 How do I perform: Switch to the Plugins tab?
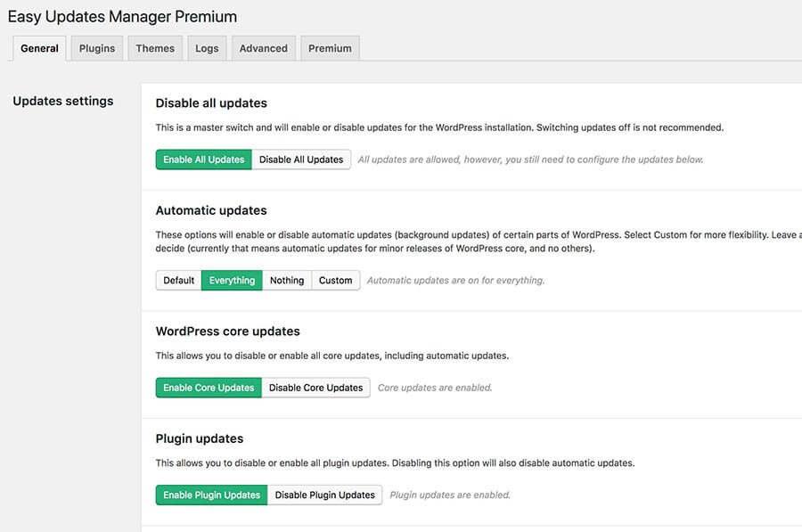pyautogui.click(x=96, y=48)
